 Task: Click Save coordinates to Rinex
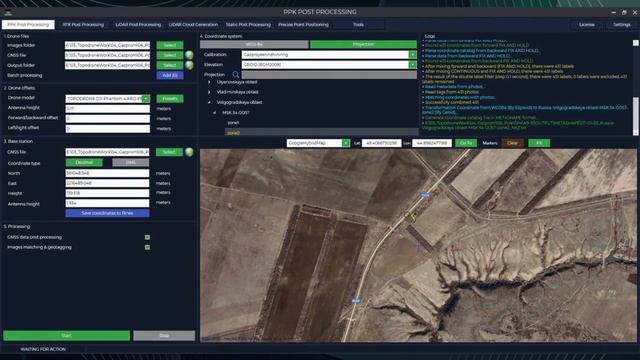107,213
